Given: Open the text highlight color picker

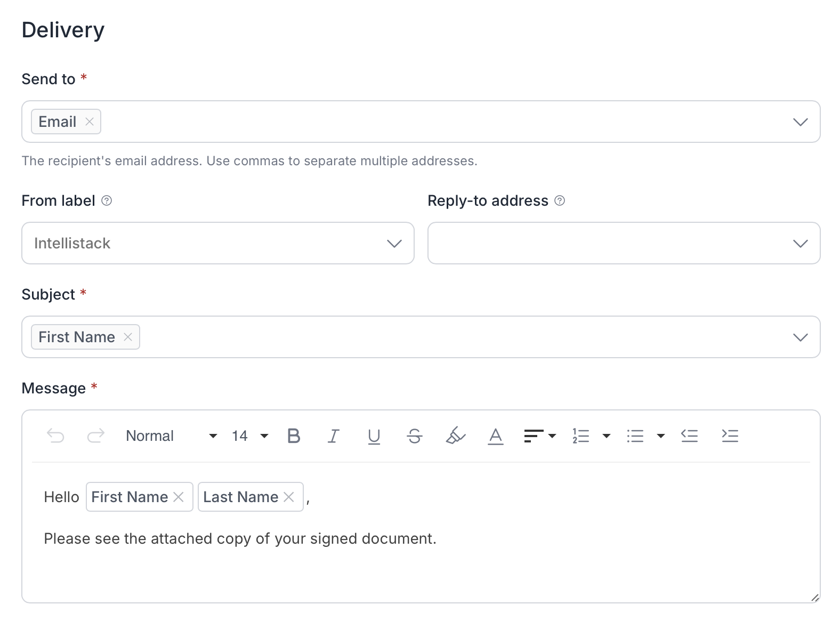Looking at the screenshot, I should point(455,436).
